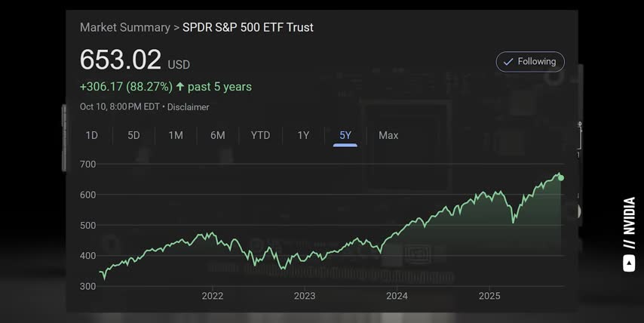Toggle the Following button off
644x323 pixels.
click(530, 62)
